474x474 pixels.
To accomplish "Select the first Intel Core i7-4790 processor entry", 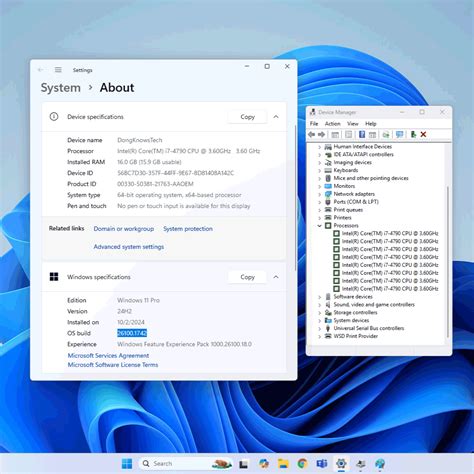I will [x=390, y=233].
